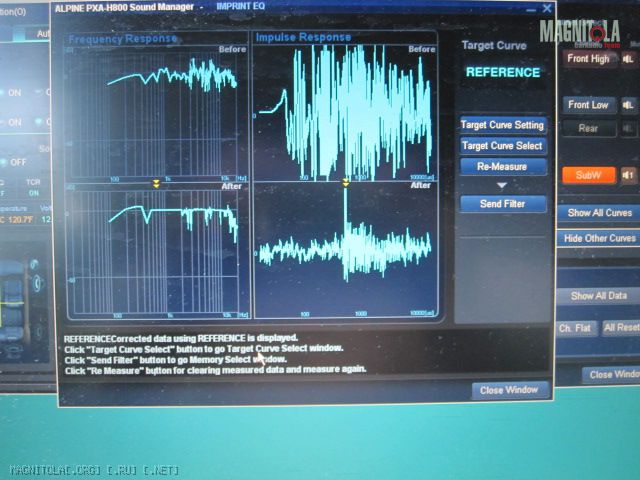The image size is (640, 480).
Task: Click speaker icon next to Rear
Action: click(628, 129)
